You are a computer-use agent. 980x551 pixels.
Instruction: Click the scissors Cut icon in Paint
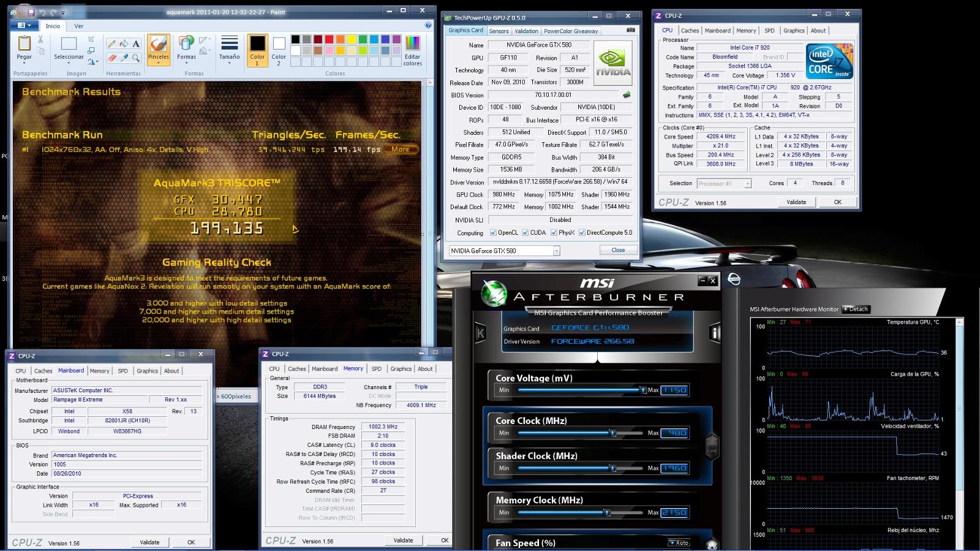40,40
